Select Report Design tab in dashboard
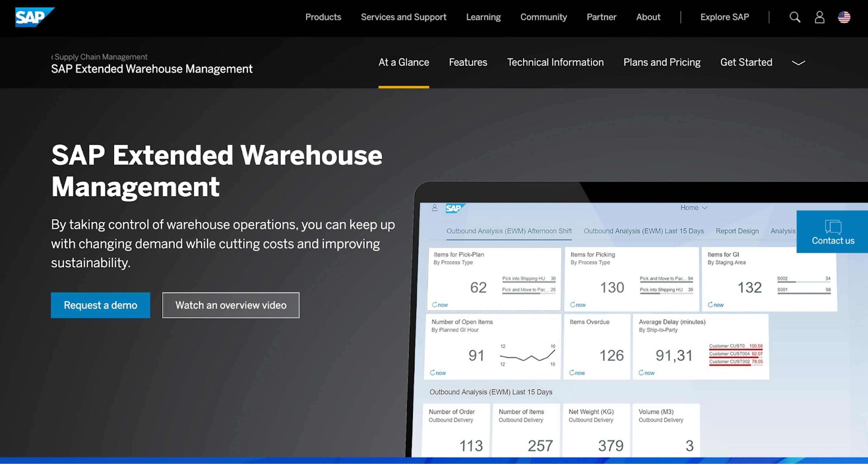Image resolution: width=868 pixels, height=464 pixels. (737, 231)
